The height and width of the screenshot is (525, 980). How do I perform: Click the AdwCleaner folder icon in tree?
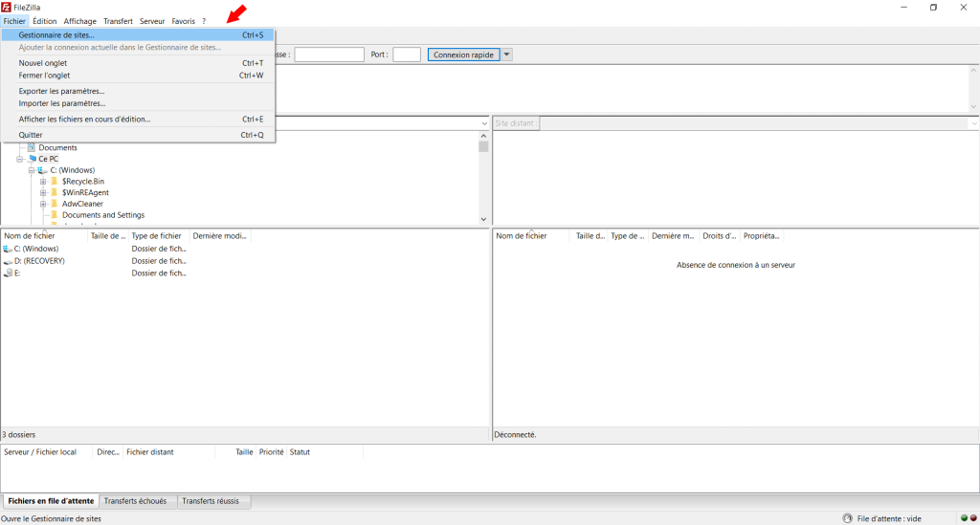click(55, 204)
